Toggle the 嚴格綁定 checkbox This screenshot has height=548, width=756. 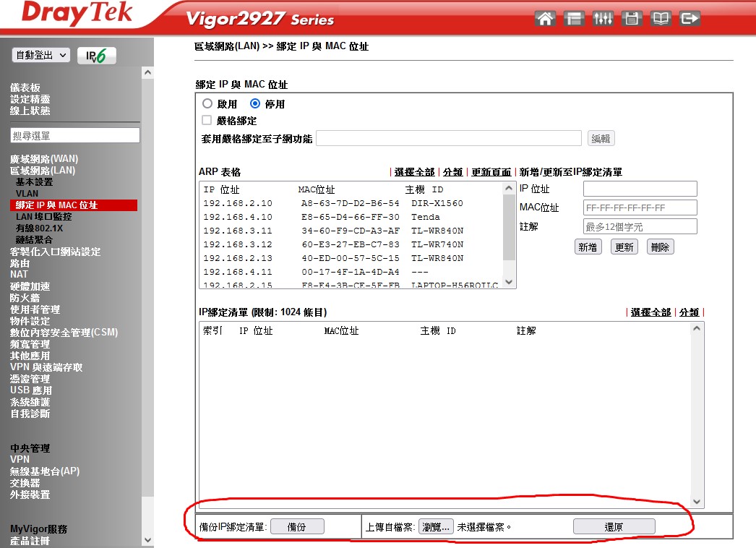tap(207, 121)
